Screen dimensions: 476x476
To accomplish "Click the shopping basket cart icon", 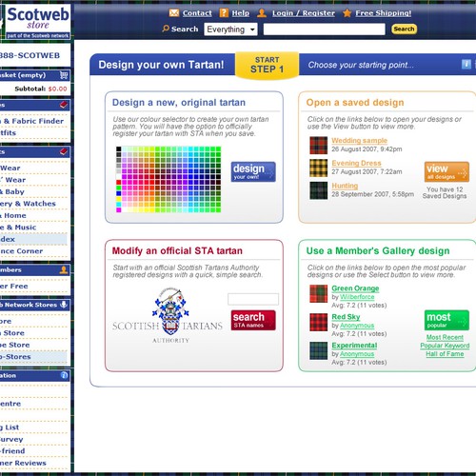I will pyautogui.click(x=64, y=75).
